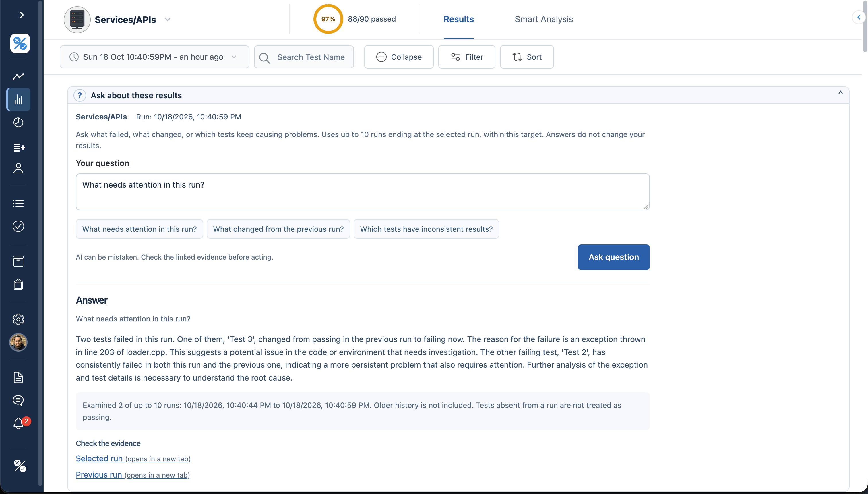The height and width of the screenshot is (494, 868).
Task: Click the circled checkmark icon in sidebar
Action: coord(18,226)
